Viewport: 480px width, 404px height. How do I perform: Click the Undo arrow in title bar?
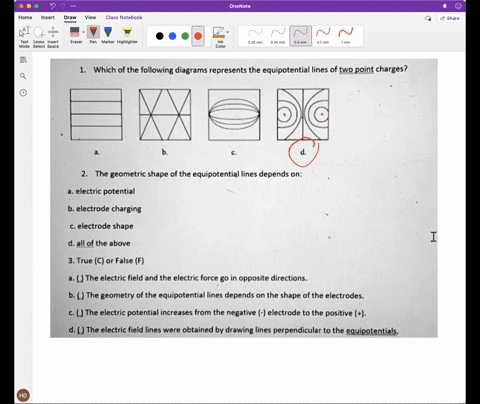[53, 6]
